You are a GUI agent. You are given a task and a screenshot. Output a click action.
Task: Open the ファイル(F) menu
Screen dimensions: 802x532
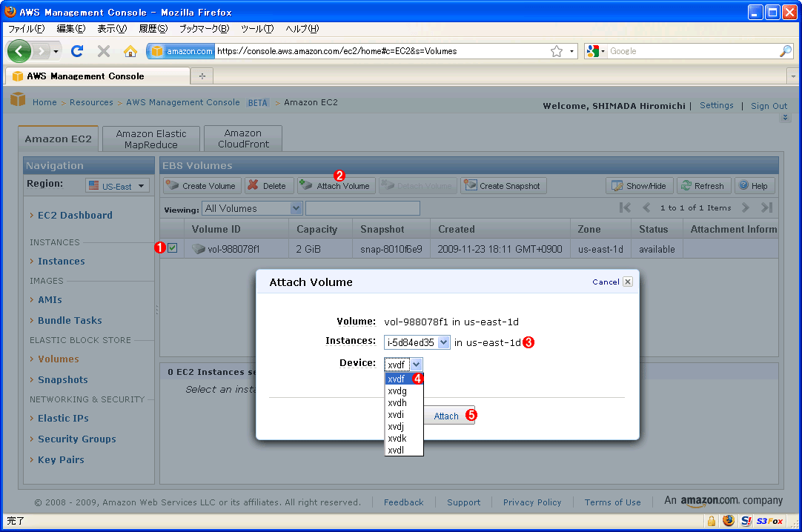point(27,29)
